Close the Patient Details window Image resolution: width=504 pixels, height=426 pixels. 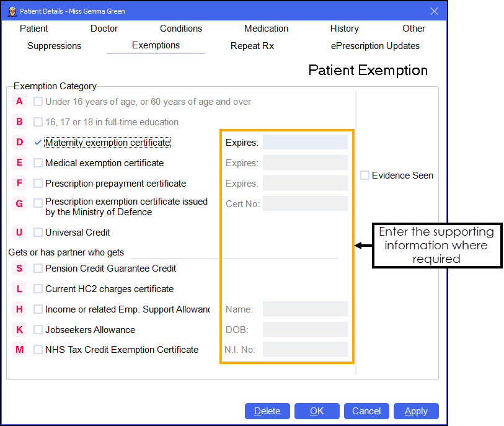pos(434,11)
